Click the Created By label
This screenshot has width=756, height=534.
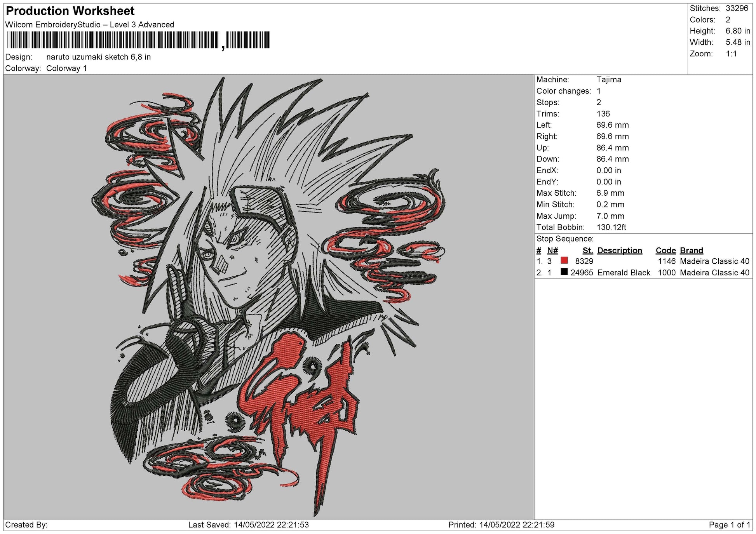(x=26, y=525)
